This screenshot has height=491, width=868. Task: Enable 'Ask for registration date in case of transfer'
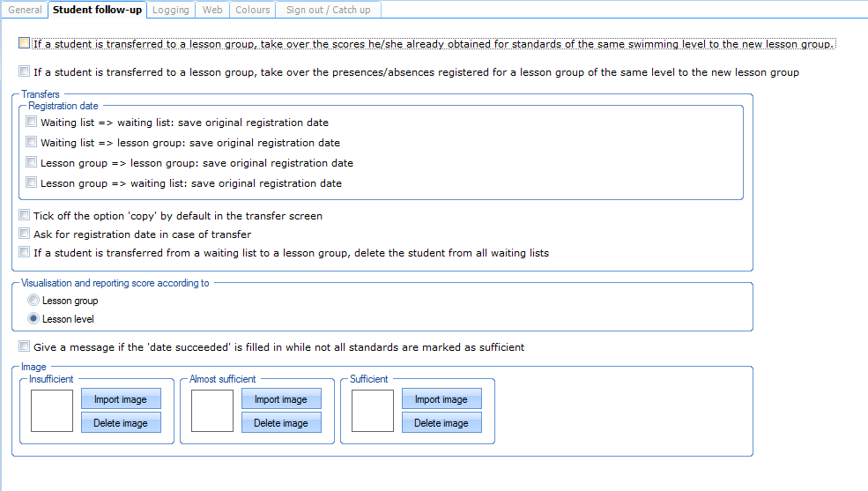[x=25, y=234]
